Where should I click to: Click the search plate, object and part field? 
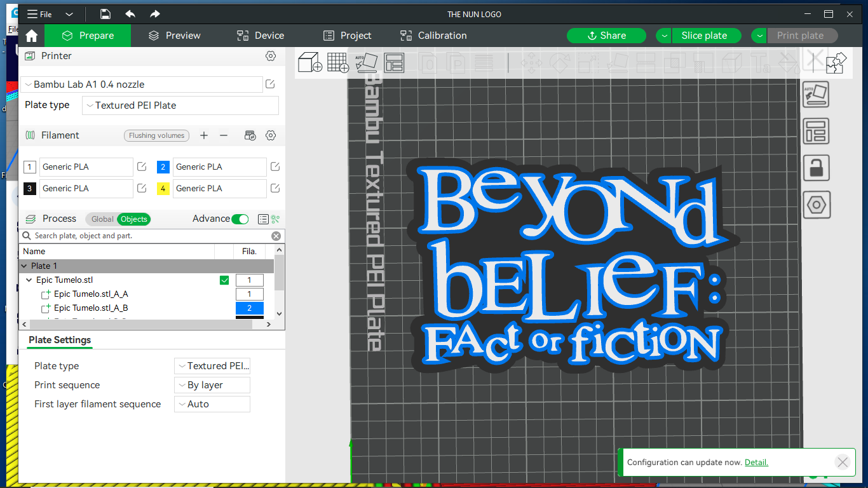151,236
